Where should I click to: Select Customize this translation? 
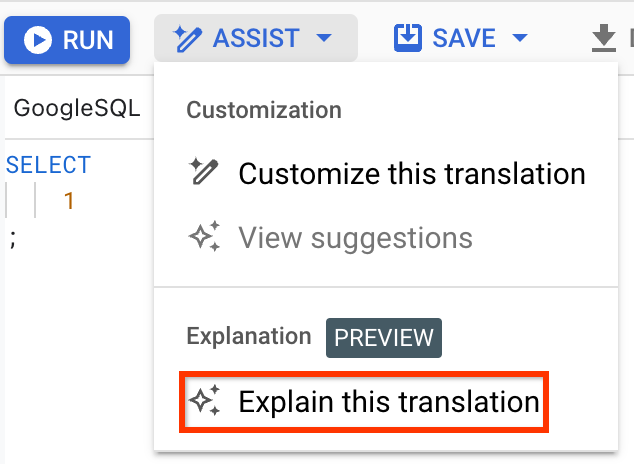411,173
